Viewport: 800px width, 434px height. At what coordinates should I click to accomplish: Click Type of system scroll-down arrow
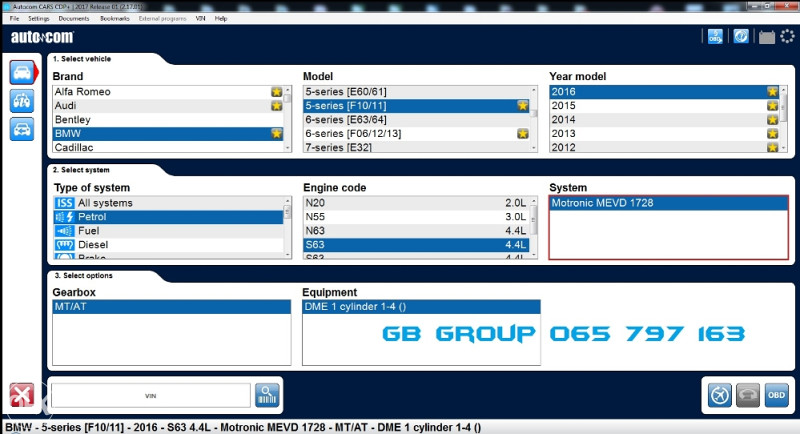[x=288, y=254]
